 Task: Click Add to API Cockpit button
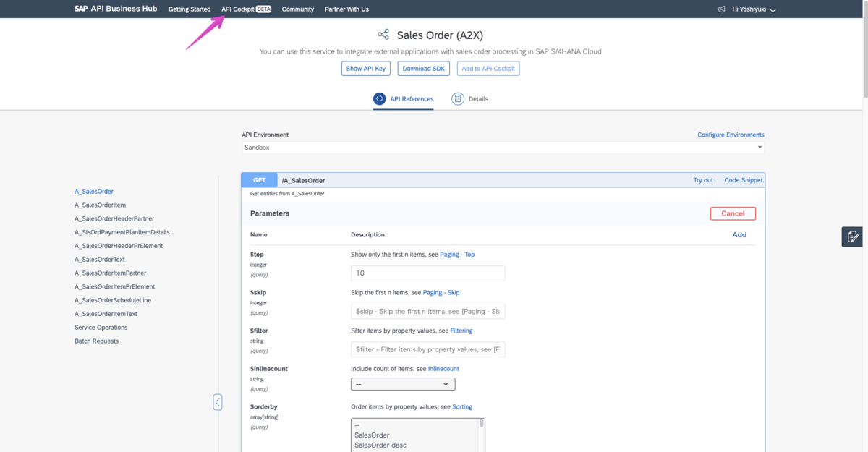pos(488,69)
